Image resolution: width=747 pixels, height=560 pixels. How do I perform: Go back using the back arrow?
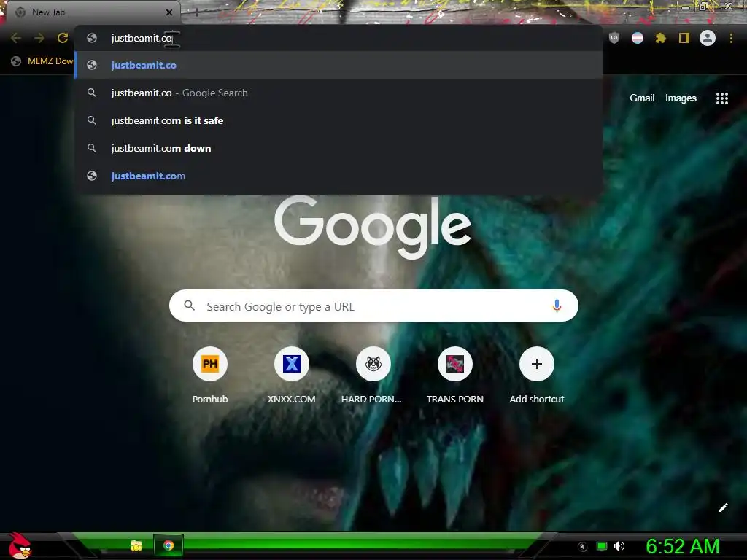point(16,38)
